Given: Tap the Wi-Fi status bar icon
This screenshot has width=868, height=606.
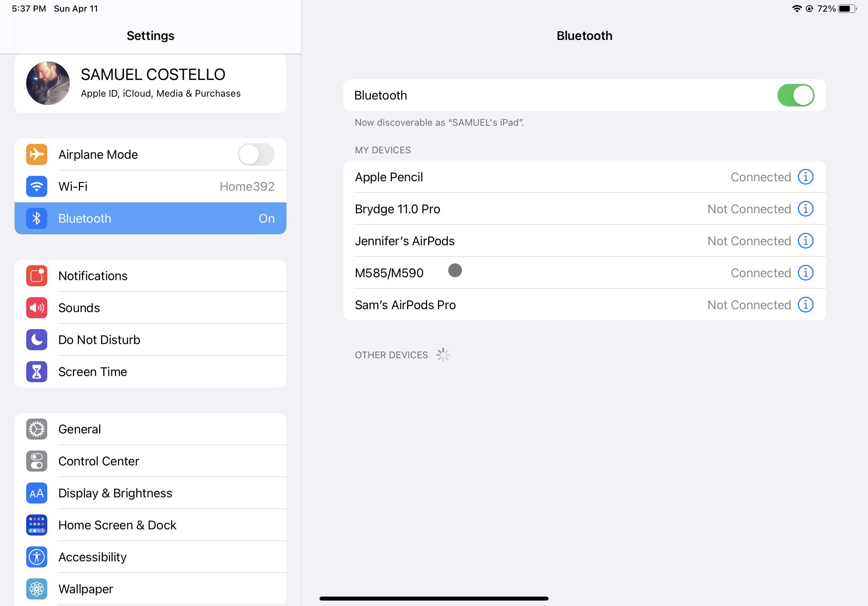Looking at the screenshot, I should (x=796, y=8).
